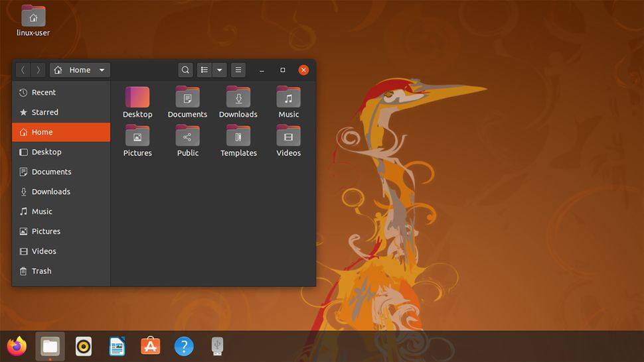The height and width of the screenshot is (362, 644).
Task: Select Recent in the sidebar
Action: coord(61,93)
